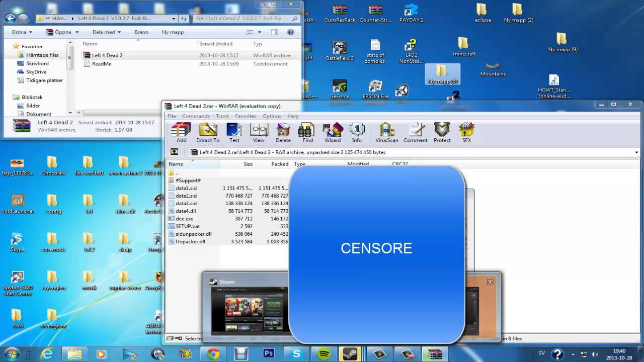
Task: Select Hämtade filer in navigation pane
Action: [x=42, y=55]
